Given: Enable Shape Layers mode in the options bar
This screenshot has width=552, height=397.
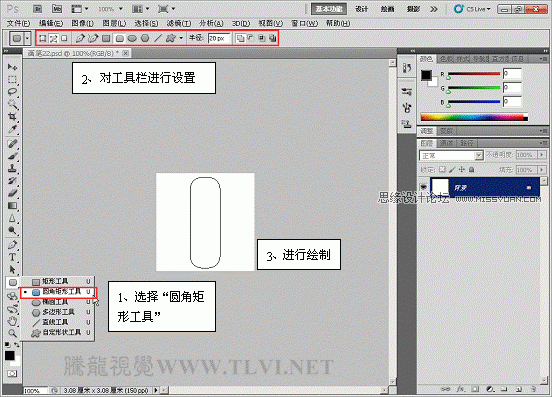Looking at the screenshot, I should click(42, 38).
